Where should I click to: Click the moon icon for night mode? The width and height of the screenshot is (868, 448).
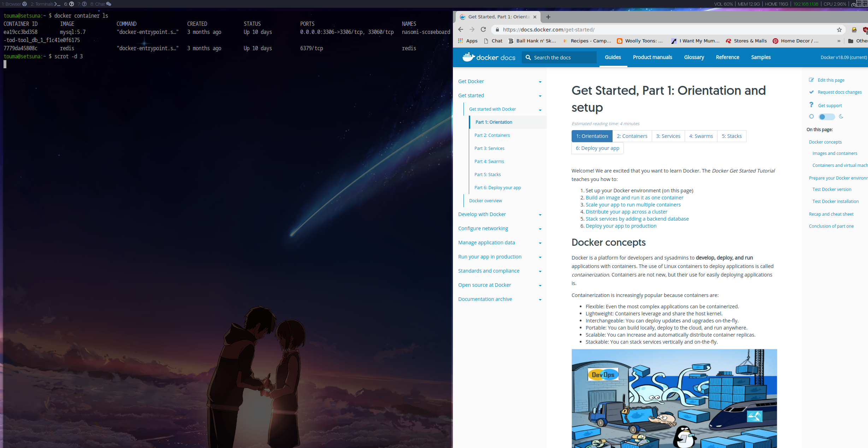(841, 116)
